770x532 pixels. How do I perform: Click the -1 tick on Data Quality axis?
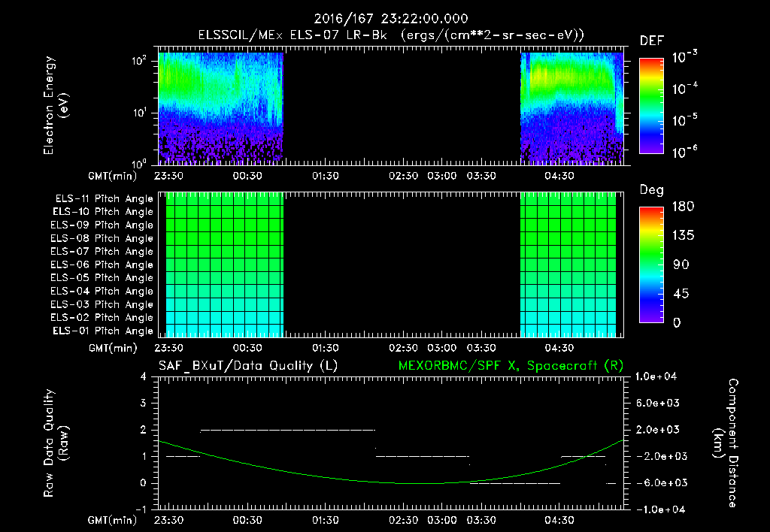[141, 509]
